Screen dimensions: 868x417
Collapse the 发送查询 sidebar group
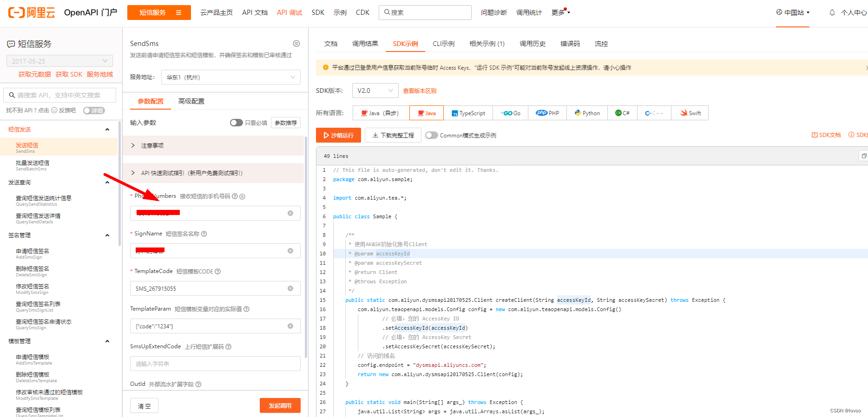click(x=107, y=182)
